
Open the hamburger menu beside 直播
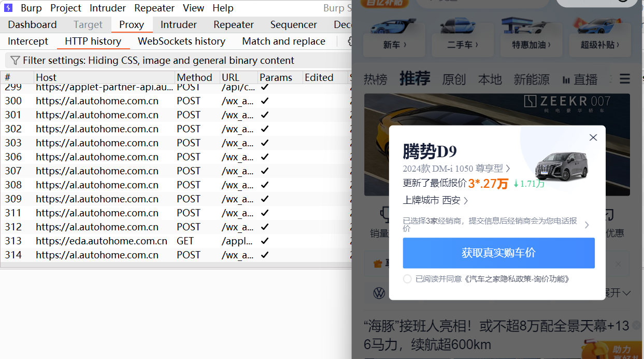pos(625,79)
